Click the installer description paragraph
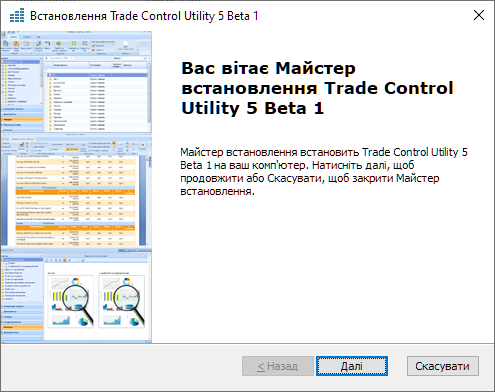 [324, 172]
